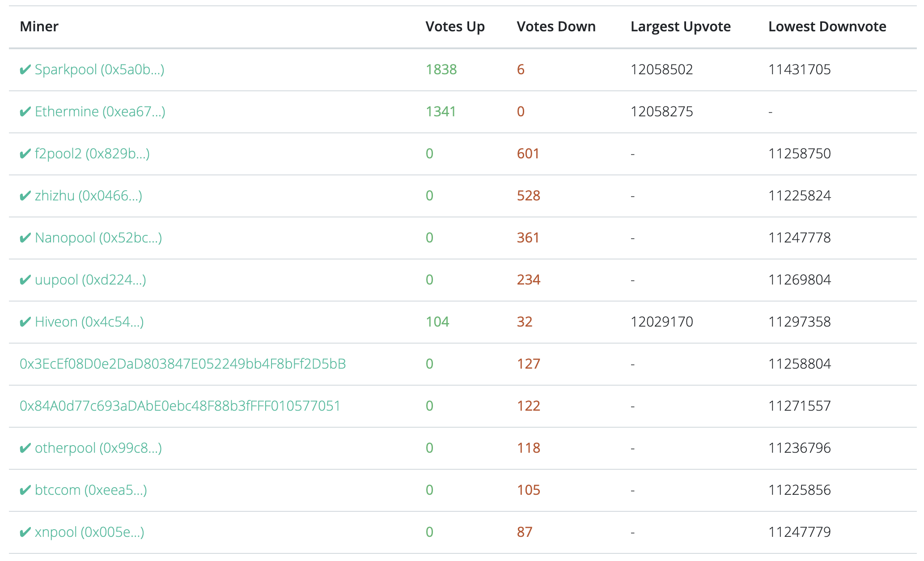Click the verified checkmark beside Hiveon
Image resolution: width=924 pixels, height=561 pixels.
(25, 322)
